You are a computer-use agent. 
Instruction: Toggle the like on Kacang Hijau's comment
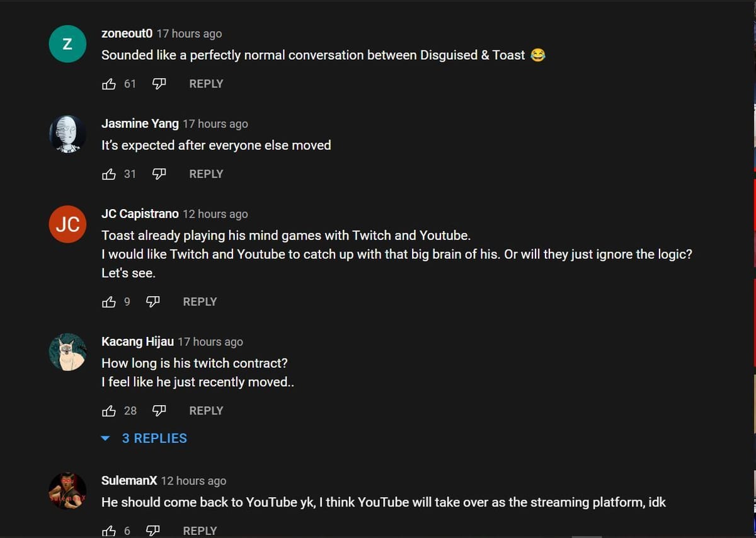(109, 410)
